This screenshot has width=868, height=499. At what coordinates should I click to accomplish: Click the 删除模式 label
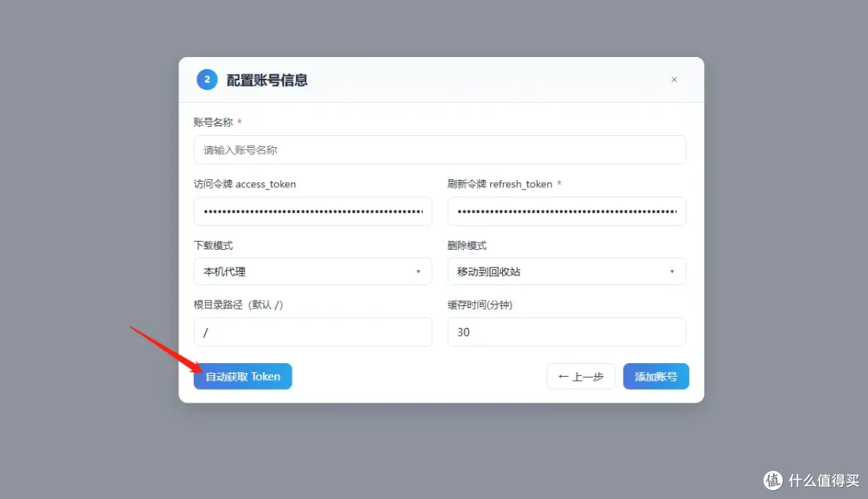click(467, 246)
